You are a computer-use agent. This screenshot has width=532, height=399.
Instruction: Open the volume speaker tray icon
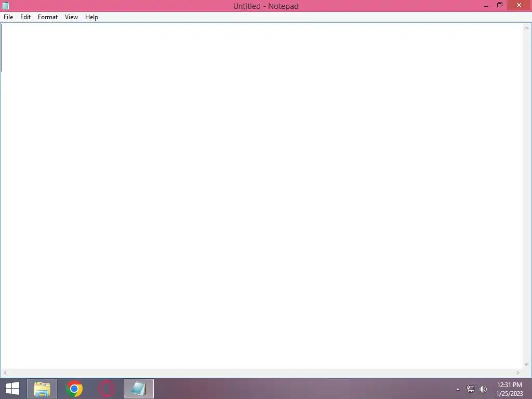click(483, 389)
